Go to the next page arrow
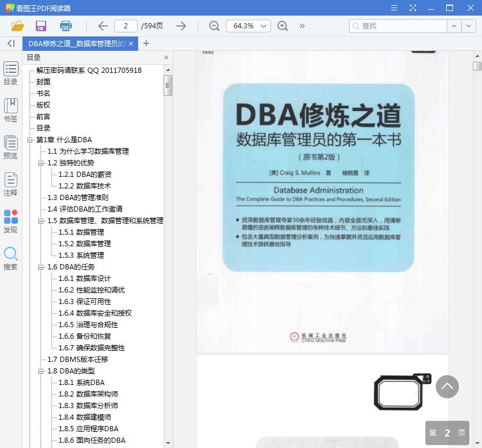 click(x=181, y=26)
